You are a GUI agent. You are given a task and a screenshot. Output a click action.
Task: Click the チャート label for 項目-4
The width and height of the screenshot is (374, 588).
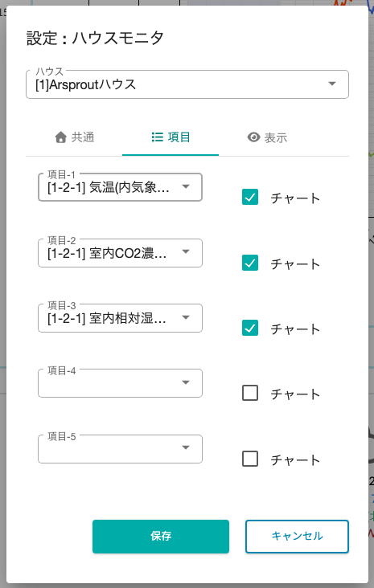295,394
